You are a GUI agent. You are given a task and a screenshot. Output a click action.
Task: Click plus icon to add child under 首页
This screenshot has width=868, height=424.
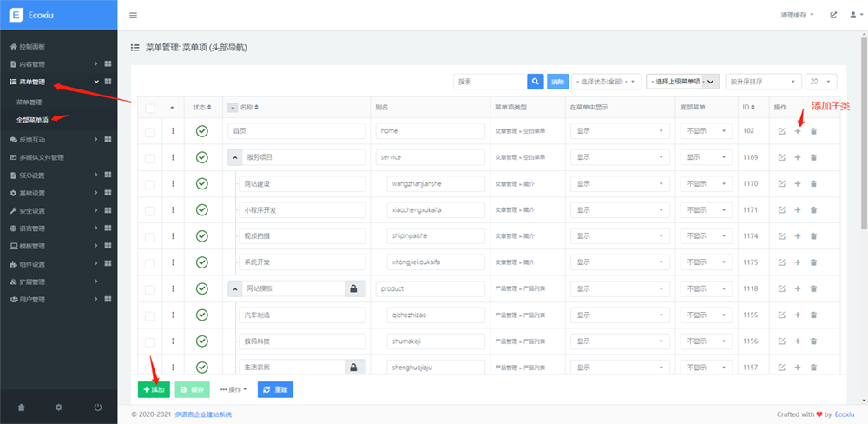798,131
